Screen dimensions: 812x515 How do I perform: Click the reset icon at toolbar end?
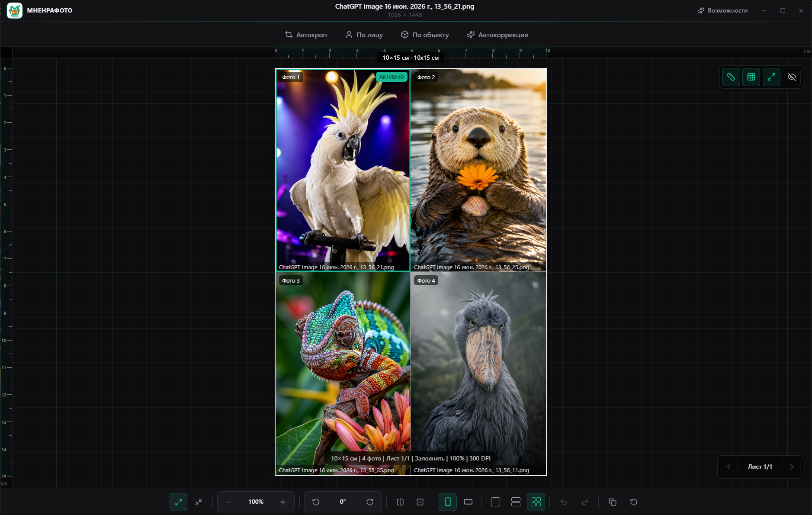634,502
